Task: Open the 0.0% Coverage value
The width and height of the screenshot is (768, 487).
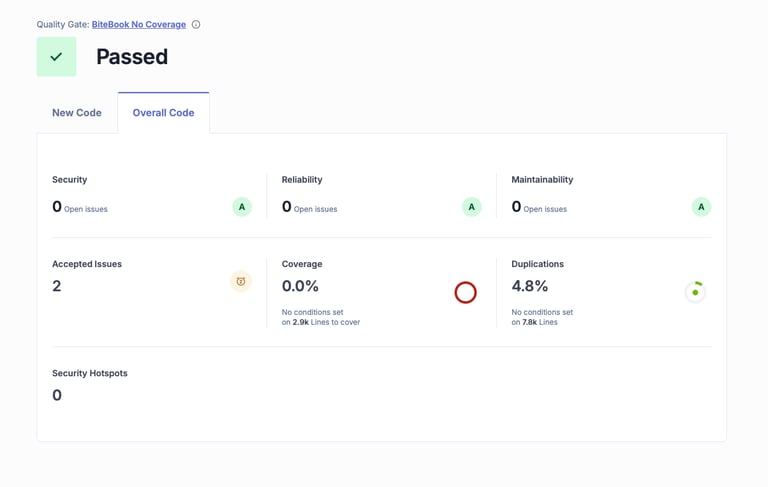Action: coord(300,286)
